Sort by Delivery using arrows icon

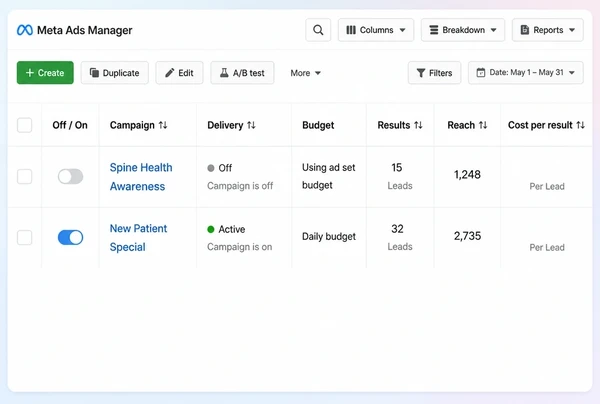click(251, 125)
